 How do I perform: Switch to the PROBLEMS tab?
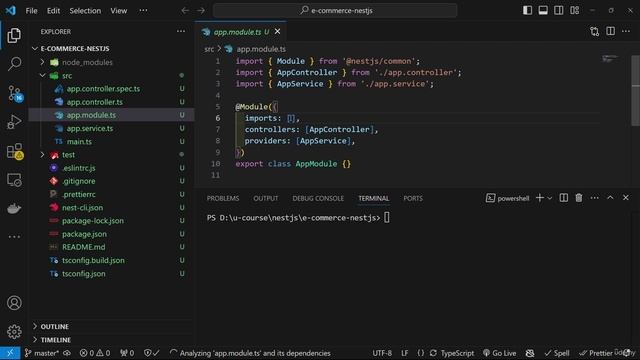click(x=223, y=198)
